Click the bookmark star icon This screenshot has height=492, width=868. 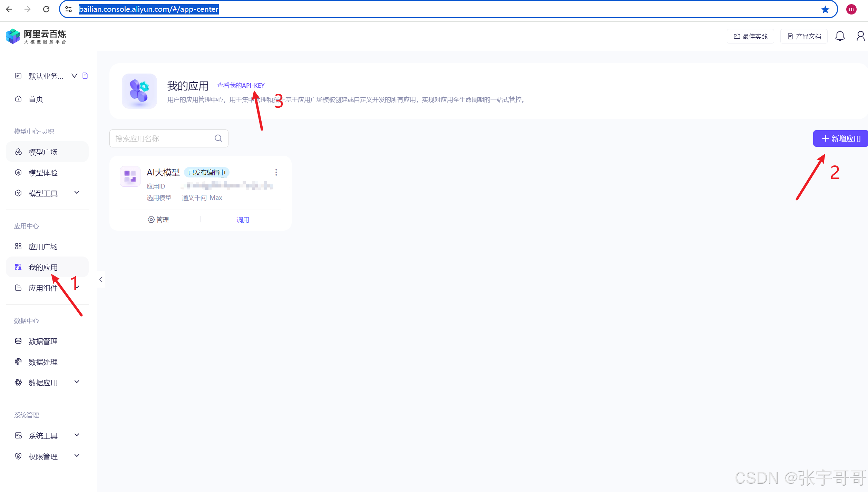(x=825, y=9)
